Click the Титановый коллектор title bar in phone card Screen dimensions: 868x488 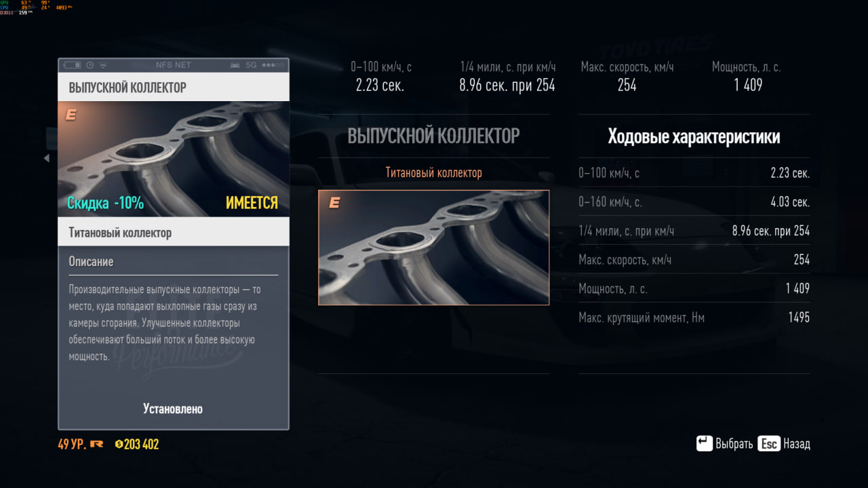click(x=174, y=232)
